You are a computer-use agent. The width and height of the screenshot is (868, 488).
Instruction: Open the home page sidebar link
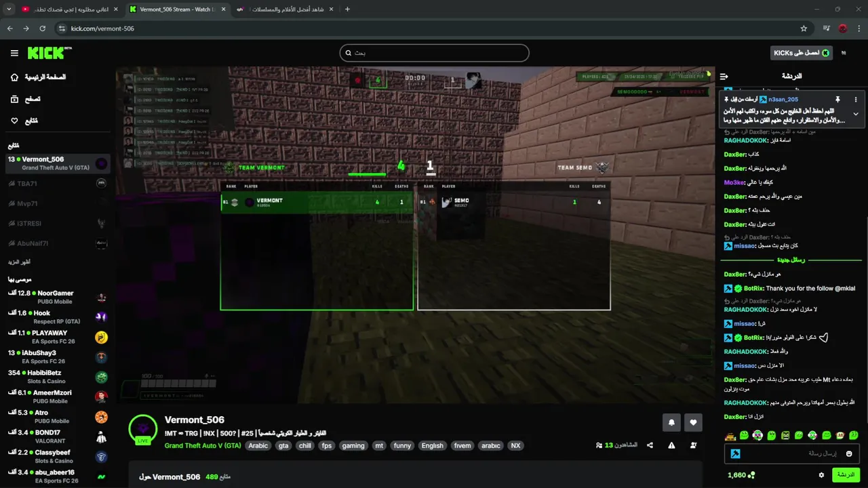pos(38,77)
